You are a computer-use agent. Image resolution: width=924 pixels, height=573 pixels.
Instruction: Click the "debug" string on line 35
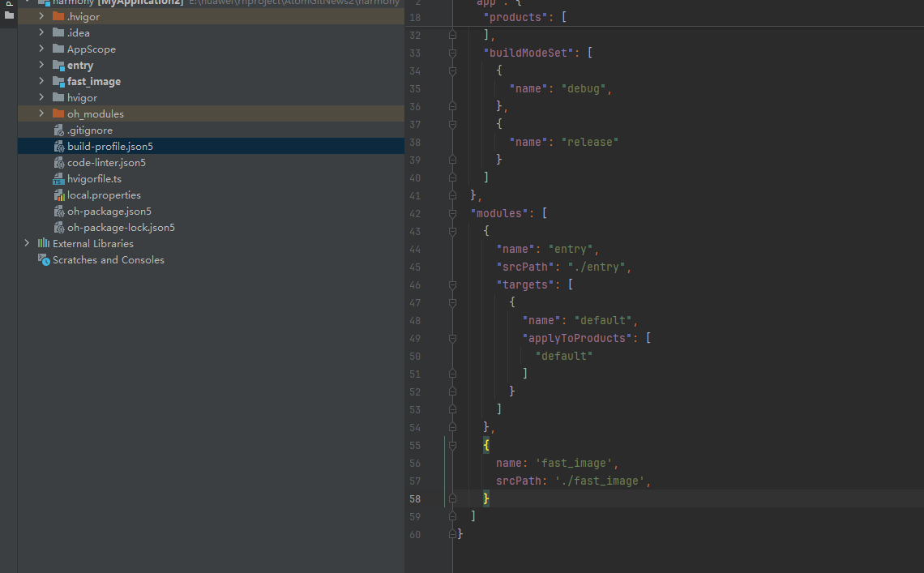pyautogui.click(x=584, y=89)
